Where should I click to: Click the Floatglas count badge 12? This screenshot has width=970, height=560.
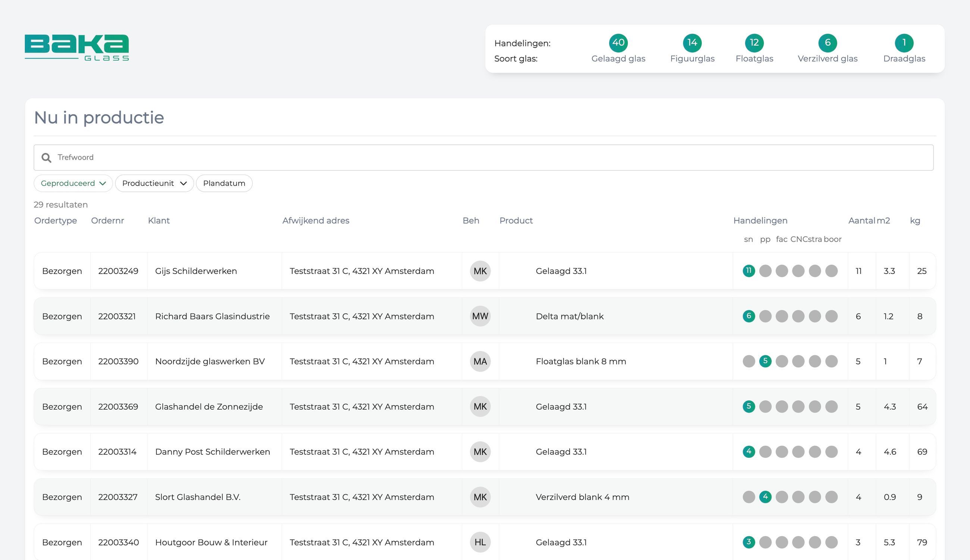point(754,43)
